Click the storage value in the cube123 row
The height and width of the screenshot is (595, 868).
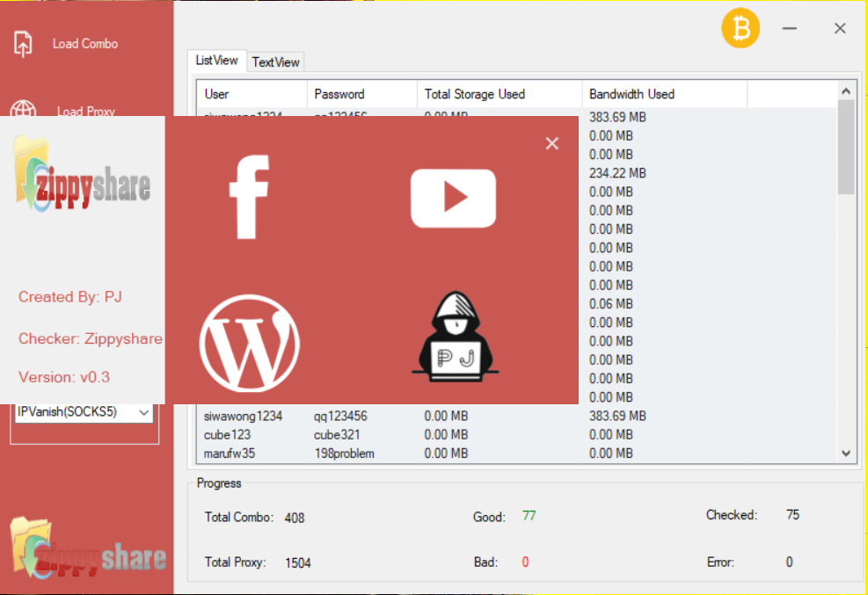click(446, 435)
